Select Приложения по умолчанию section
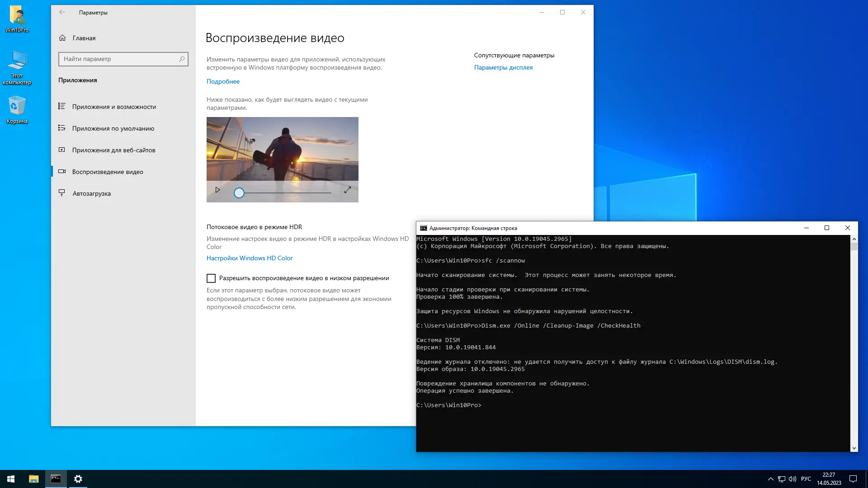868x488 pixels. (113, 128)
